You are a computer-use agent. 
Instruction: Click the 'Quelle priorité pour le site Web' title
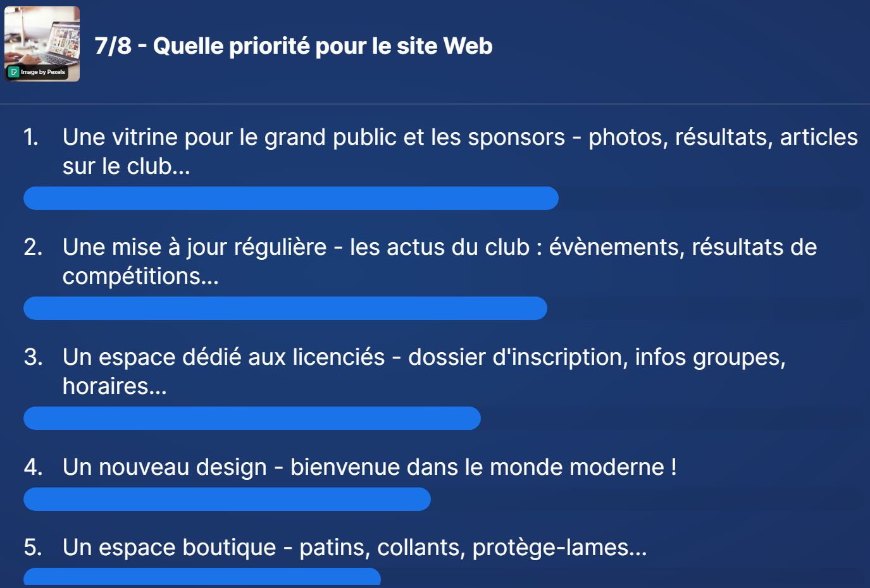(x=323, y=46)
